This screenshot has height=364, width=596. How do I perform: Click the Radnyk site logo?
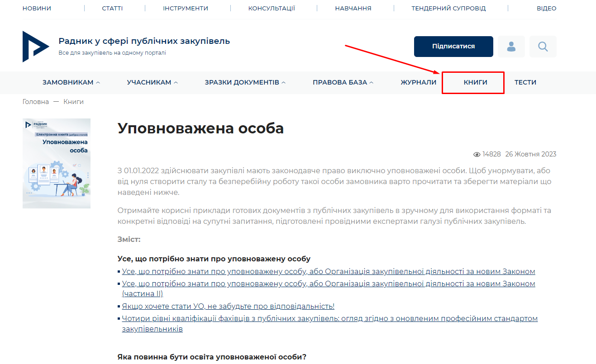36,47
